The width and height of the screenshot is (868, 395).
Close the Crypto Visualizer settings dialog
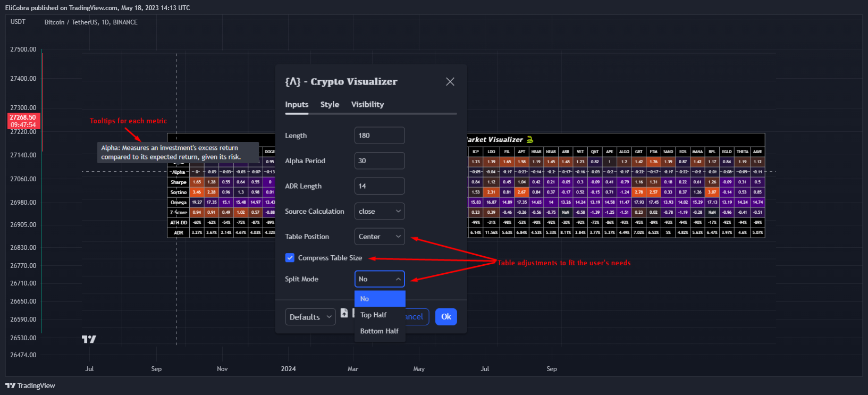[450, 81]
